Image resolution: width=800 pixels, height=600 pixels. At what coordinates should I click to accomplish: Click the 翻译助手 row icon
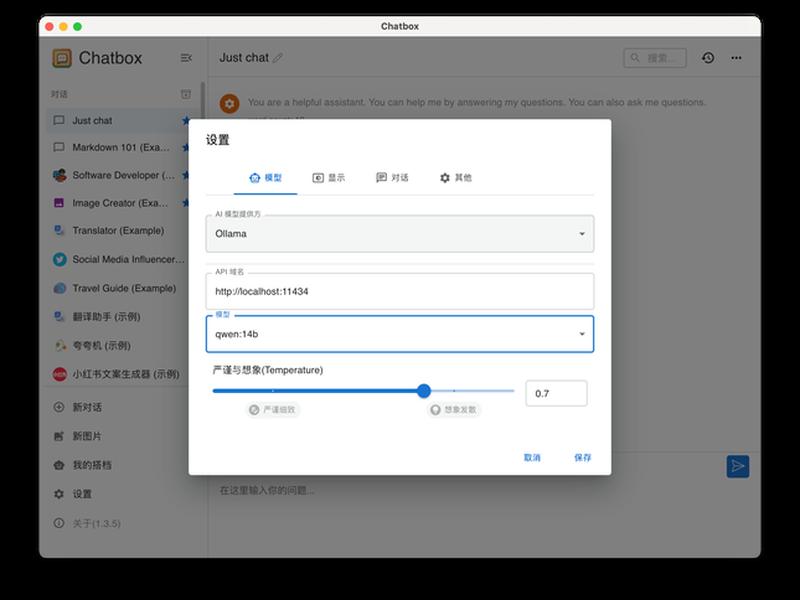[x=59, y=317]
